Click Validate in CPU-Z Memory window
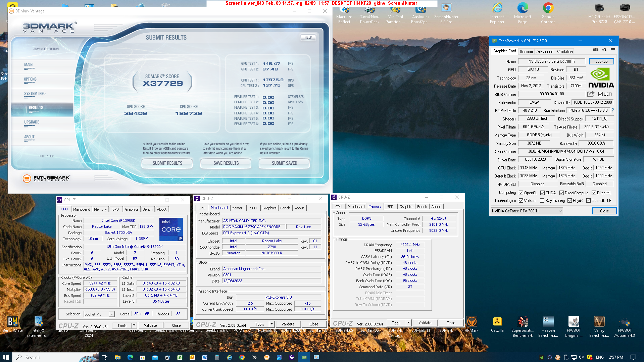The image size is (644, 362). click(x=425, y=323)
